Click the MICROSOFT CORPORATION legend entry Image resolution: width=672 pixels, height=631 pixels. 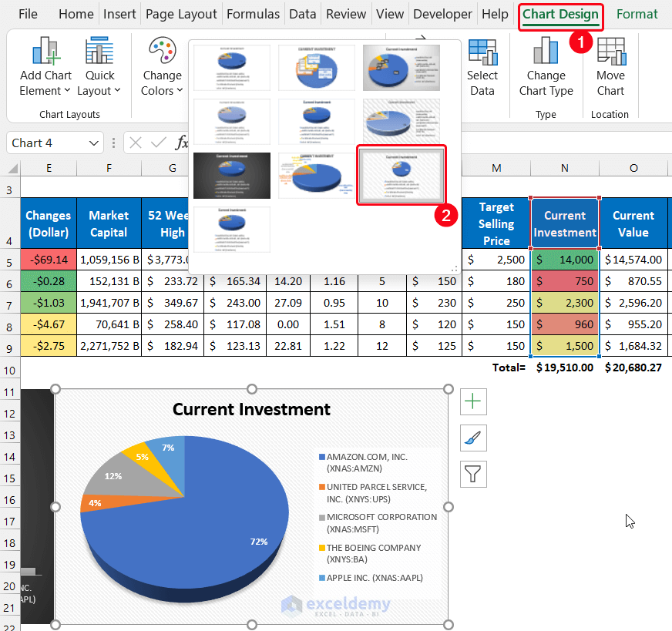tap(378, 523)
